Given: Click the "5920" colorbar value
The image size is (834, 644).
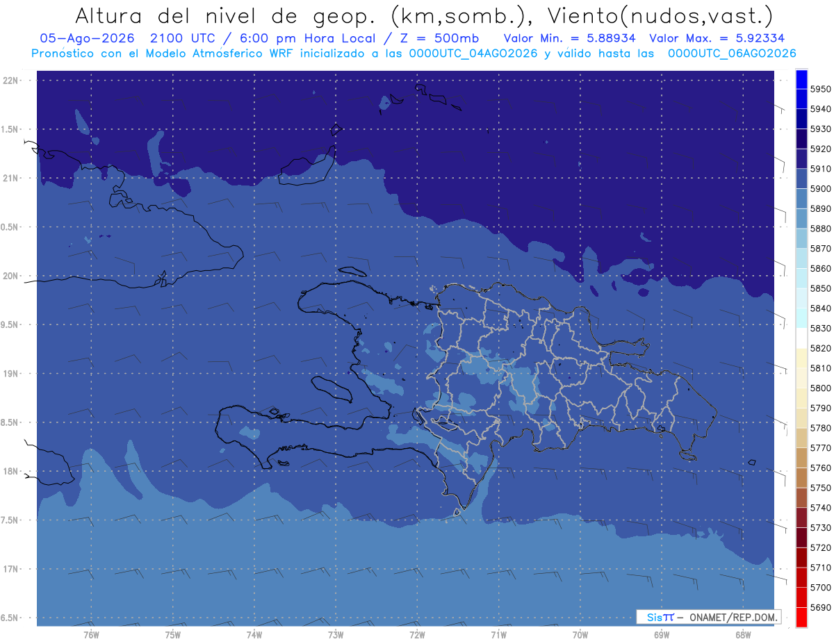Looking at the screenshot, I should [820, 149].
